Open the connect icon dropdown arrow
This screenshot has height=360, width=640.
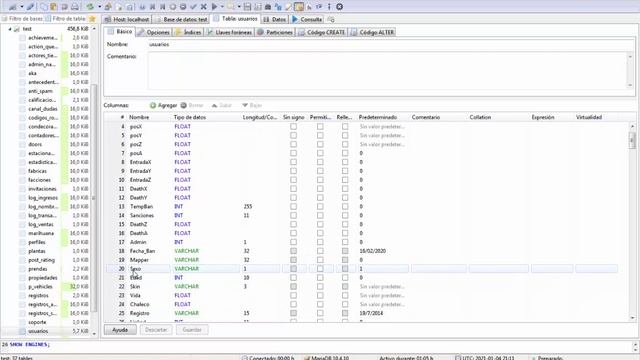point(22,7)
